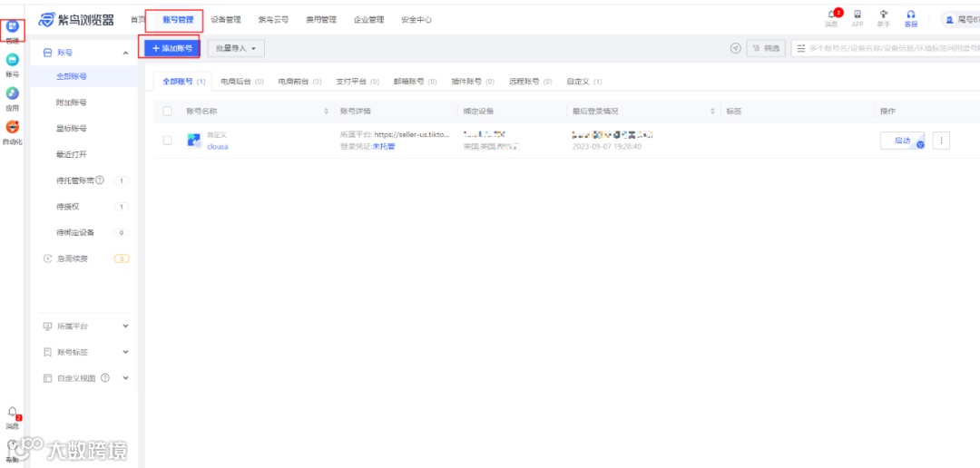
Task: Click the 消息 bell at bottom left
Action: (12, 412)
